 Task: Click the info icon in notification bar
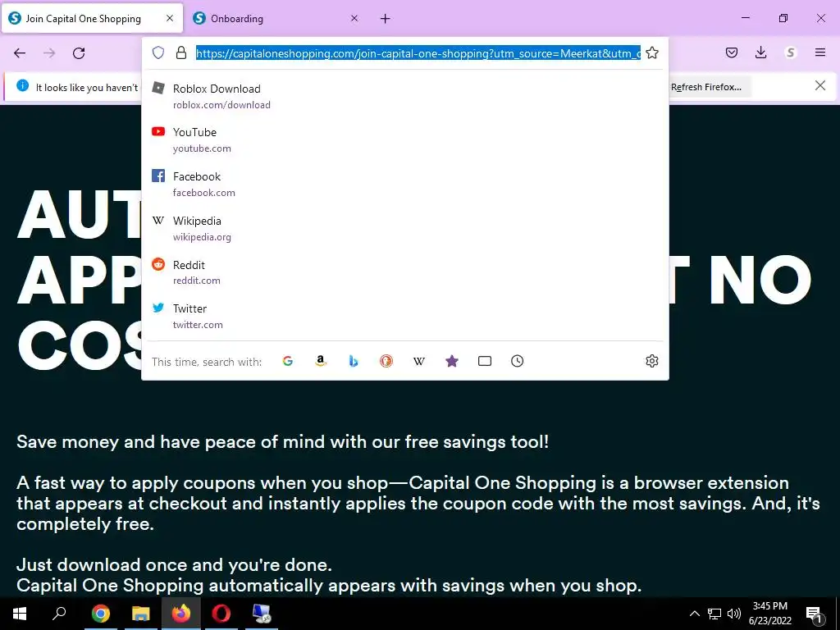[x=22, y=85]
